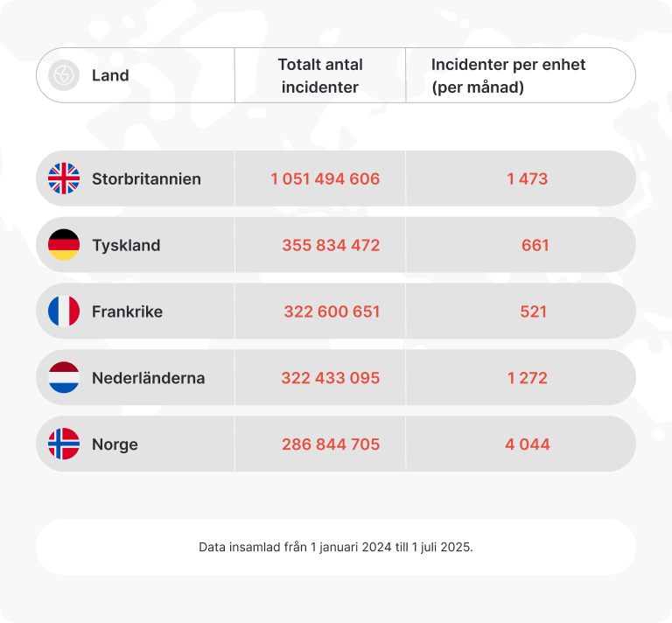Click the Norge country name
The width and height of the screenshot is (672, 623).
[x=115, y=444]
